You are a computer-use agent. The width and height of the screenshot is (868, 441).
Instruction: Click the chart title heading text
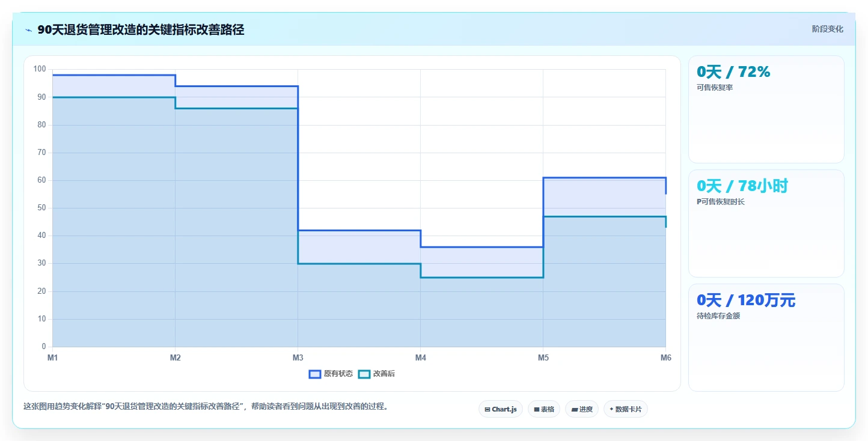[x=141, y=30]
